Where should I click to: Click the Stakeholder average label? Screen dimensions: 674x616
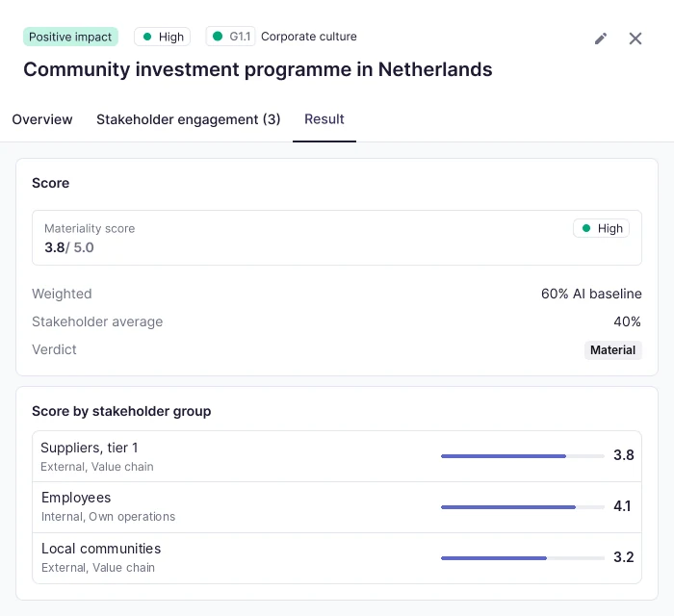[97, 321]
